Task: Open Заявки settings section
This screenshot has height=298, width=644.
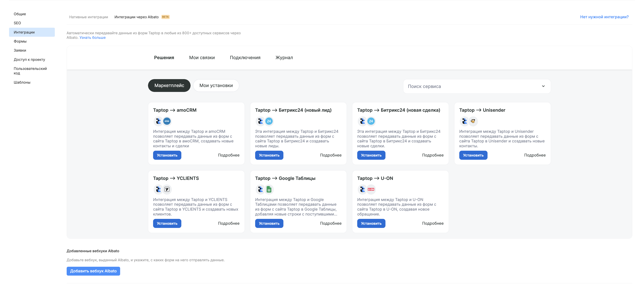Action: point(32,50)
